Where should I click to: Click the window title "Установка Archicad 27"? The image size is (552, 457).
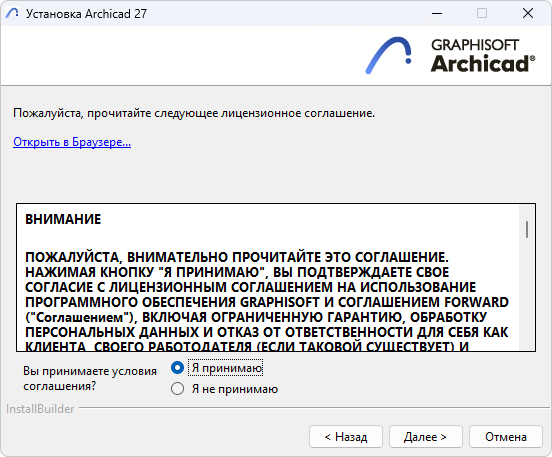(x=86, y=13)
